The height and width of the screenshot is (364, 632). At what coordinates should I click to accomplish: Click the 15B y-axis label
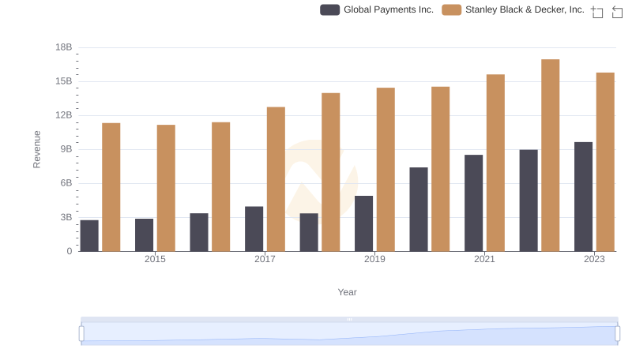click(x=64, y=81)
